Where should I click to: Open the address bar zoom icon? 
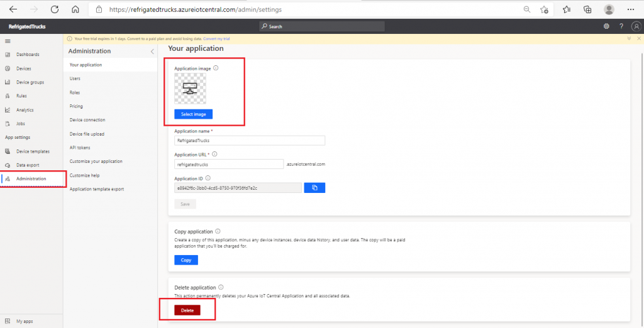(x=527, y=9)
